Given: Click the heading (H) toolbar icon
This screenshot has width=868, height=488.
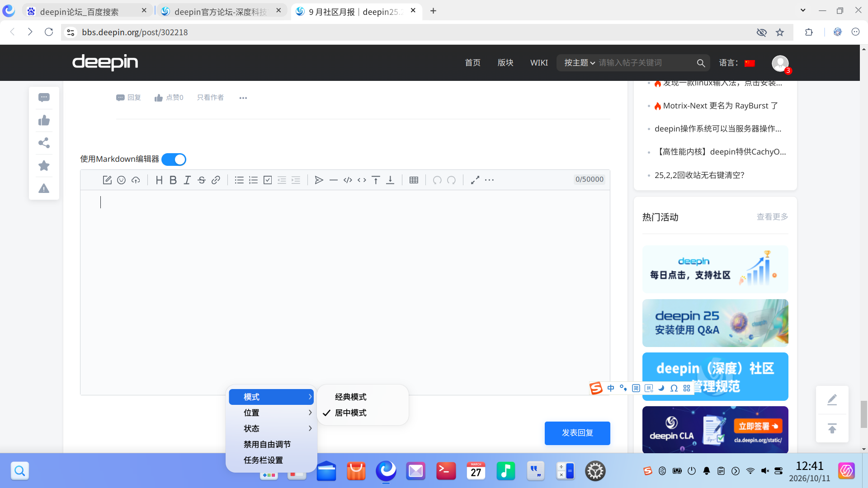Looking at the screenshot, I should click(x=159, y=180).
